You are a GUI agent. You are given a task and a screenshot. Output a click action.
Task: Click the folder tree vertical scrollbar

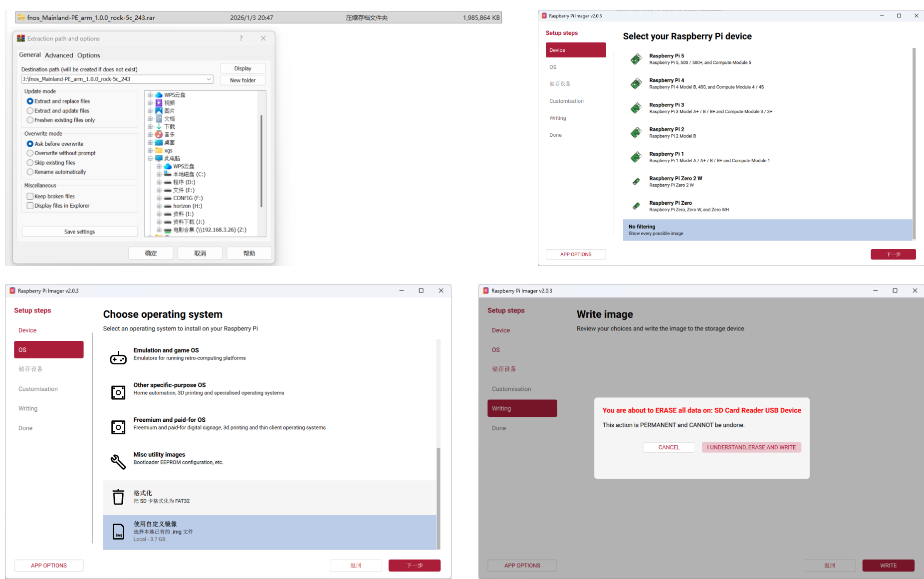[261, 161]
